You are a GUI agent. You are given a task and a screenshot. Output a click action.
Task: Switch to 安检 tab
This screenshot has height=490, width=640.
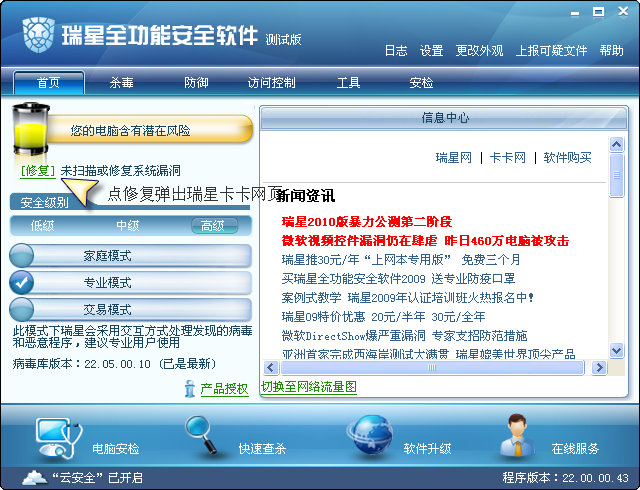pyautogui.click(x=421, y=83)
